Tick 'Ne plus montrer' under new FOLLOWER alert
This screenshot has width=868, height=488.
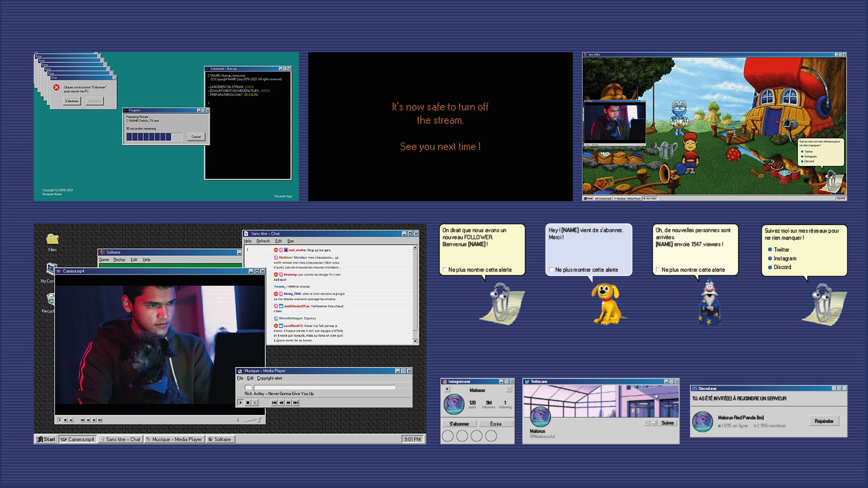[x=445, y=269]
